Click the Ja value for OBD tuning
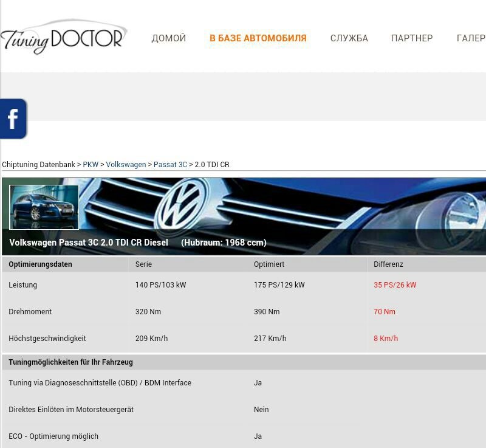The height and width of the screenshot is (448, 486). [x=258, y=382]
